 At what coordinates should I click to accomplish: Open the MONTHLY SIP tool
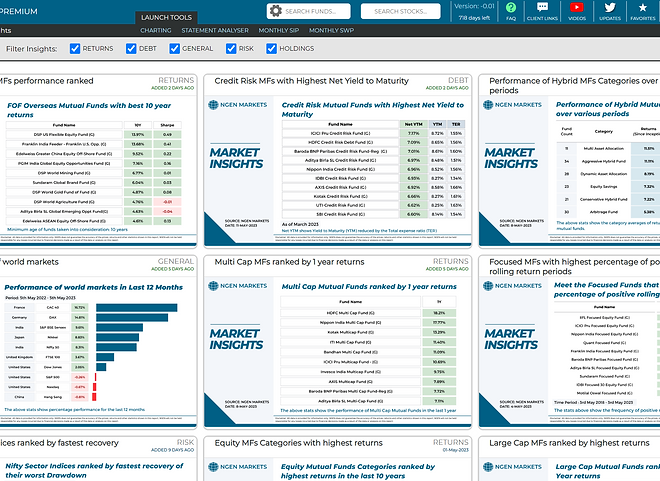(279, 30)
